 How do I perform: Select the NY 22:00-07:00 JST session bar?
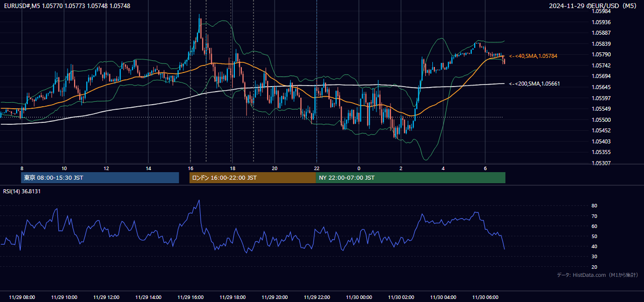(411, 178)
